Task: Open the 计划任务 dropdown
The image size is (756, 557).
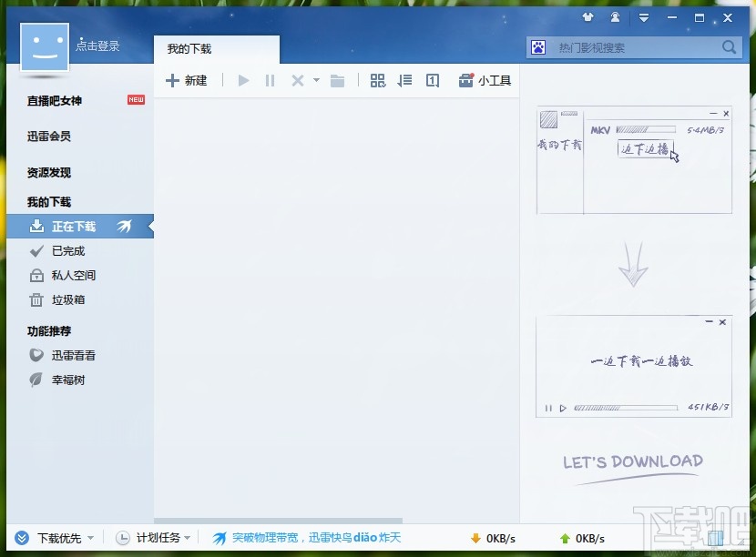Action: (x=153, y=538)
